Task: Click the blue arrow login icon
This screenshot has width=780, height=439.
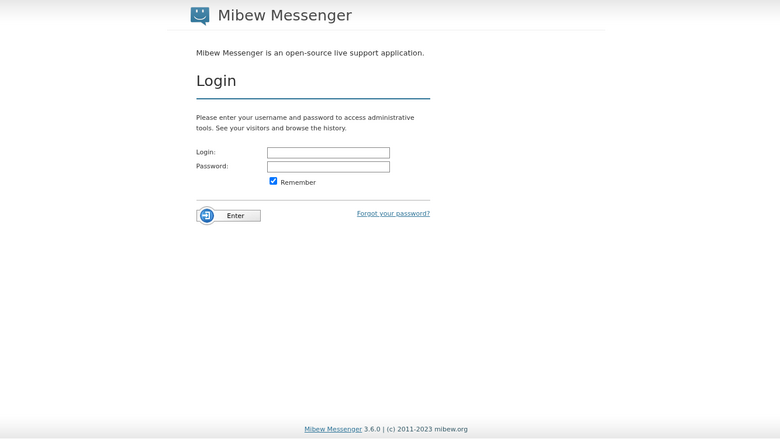Action: tap(207, 216)
